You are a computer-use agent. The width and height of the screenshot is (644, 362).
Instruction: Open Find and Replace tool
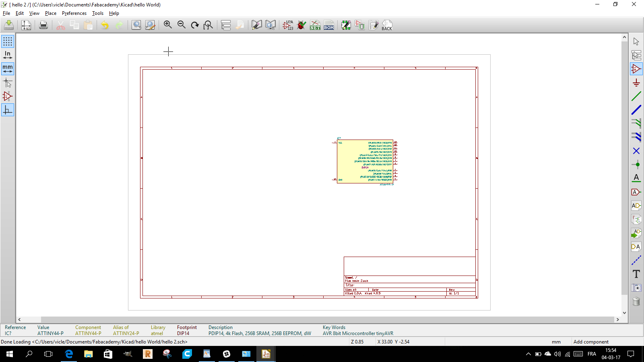pyautogui.click(x=150, y=25)
